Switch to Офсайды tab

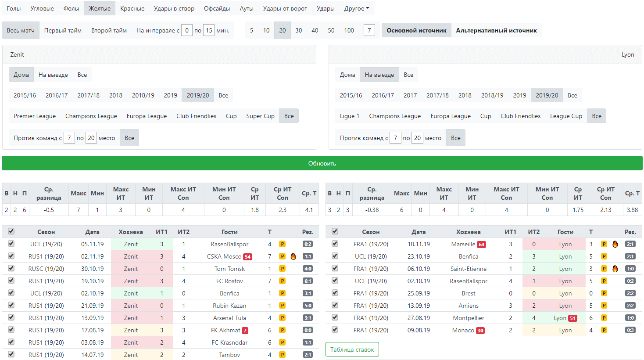217,8
